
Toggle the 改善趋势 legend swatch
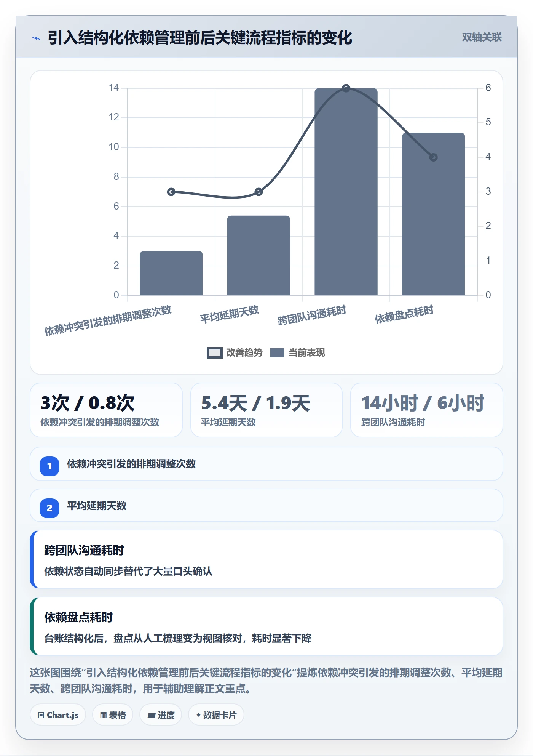pos(214,353)
